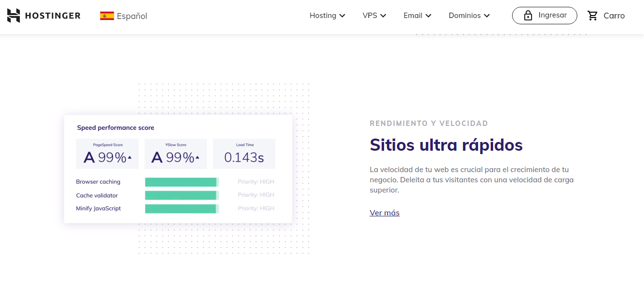
Task: Click the Ingresar button
Action: tap(544, 15)
